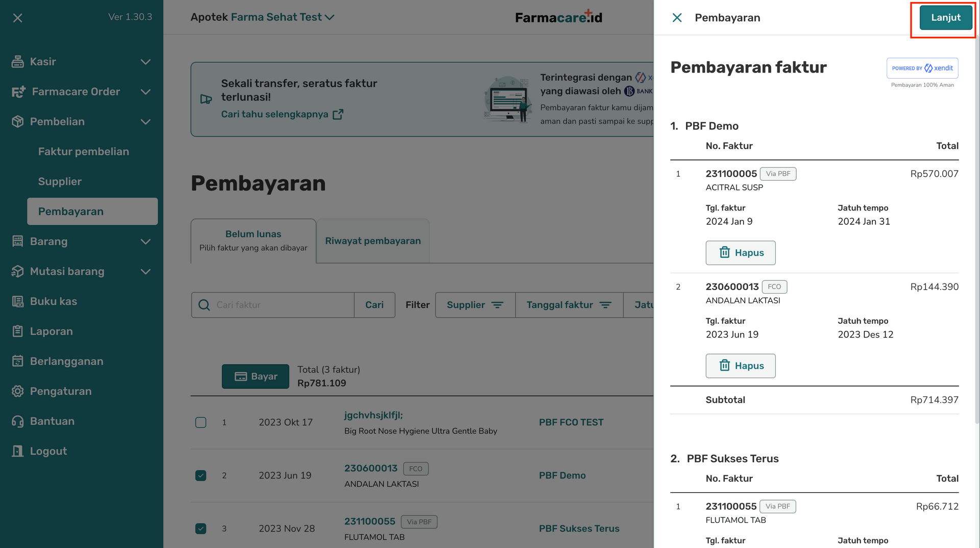The height and width of the screenshot is (548, 980).
Task: Click the Laporan clipboard icon
Action: pos(18,331)
